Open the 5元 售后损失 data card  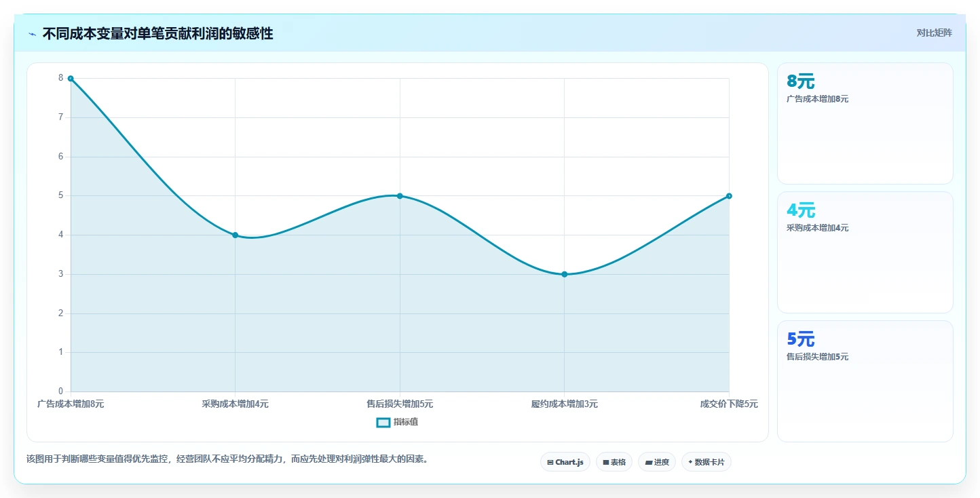(865, 381)
